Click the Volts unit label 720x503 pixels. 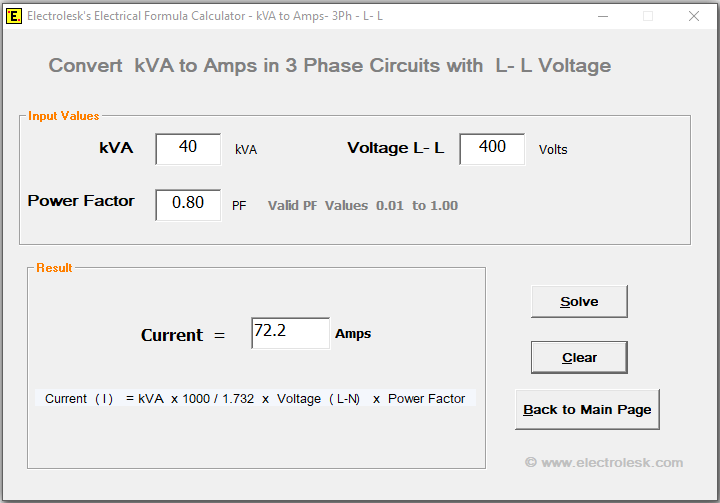click(x=553, y=150)
